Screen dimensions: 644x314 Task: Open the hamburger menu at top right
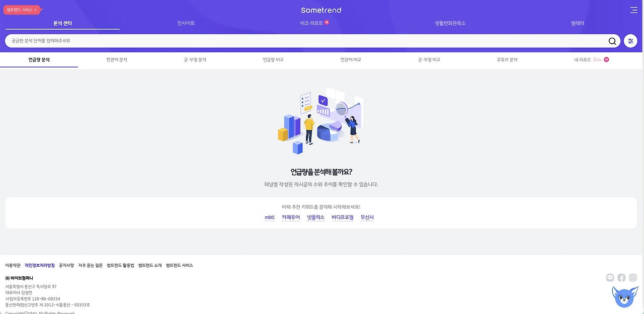(633, 10)
